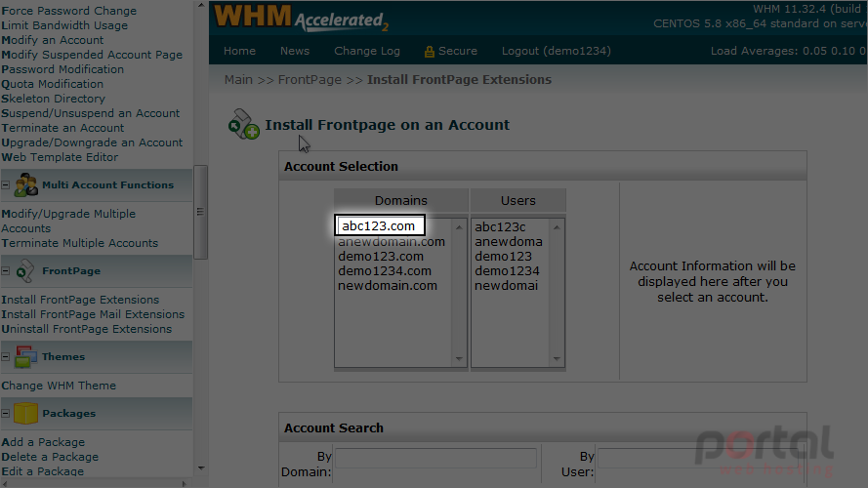868x488 pixels.
Task: Open Modify/Upgrade Multiple Accounts link
Action: (68, 221)
